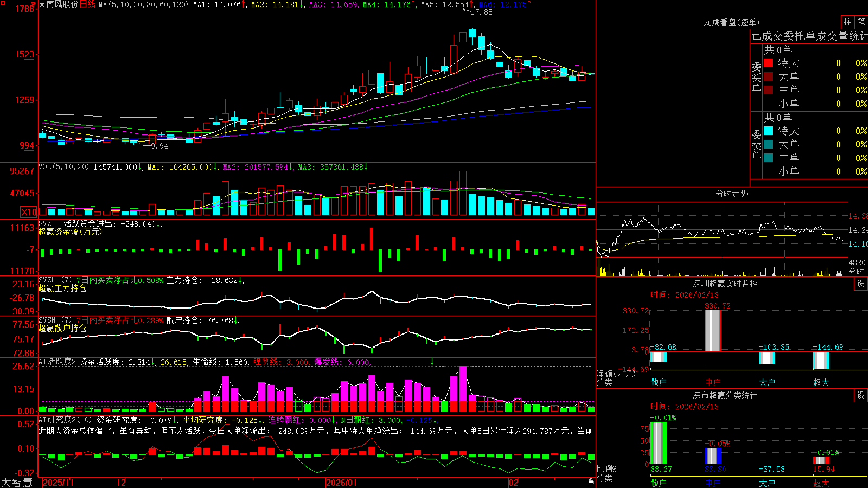Click the 超赢散户持仓 yellow label
Screen dimensions: 868x488
pyautogui.click(x=62, y=328)
